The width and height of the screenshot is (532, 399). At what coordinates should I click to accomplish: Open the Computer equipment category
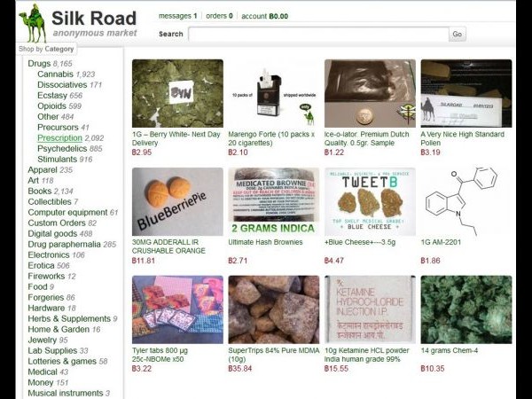point(67,213)
